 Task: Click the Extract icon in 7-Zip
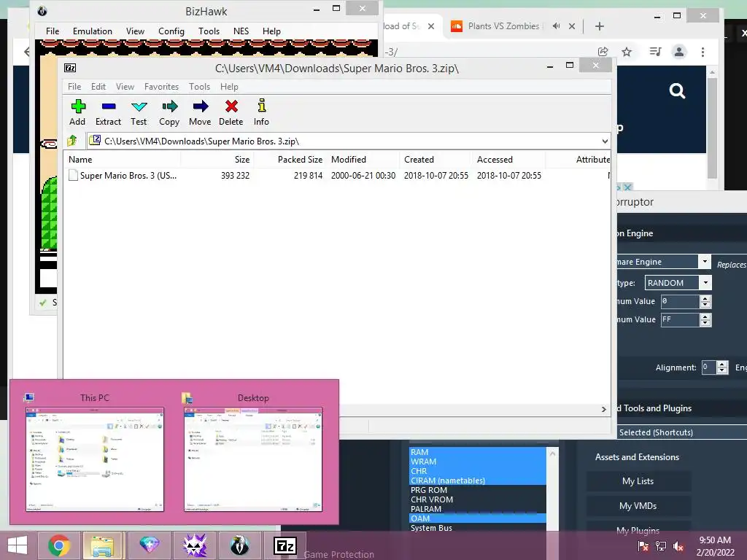coord(108,113)
